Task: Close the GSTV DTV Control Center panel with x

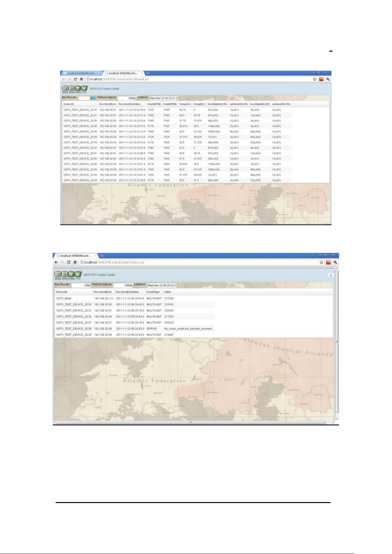Action: pos(331,275)
